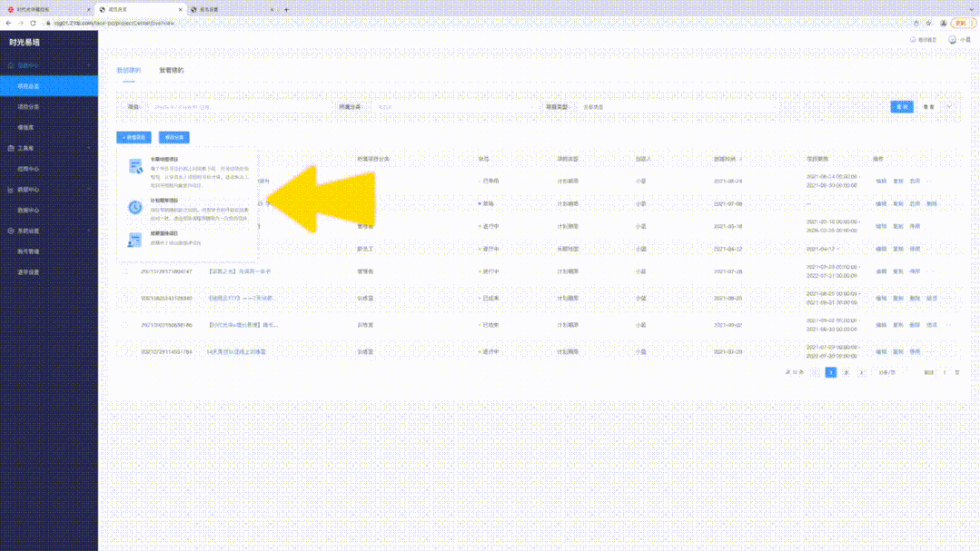Open the project name link in the 2021-08-25 row

242,299
